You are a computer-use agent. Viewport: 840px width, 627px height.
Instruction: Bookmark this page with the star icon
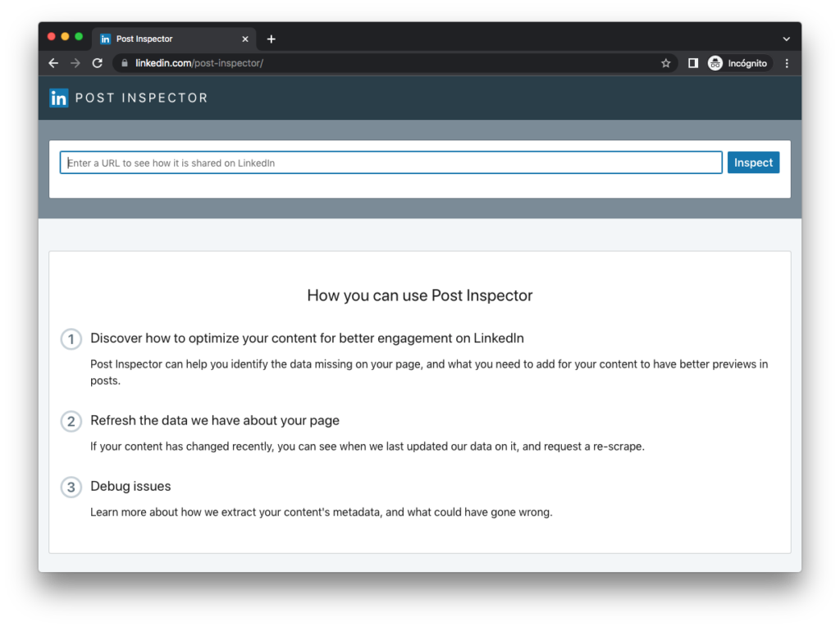(x=665, y=63)
